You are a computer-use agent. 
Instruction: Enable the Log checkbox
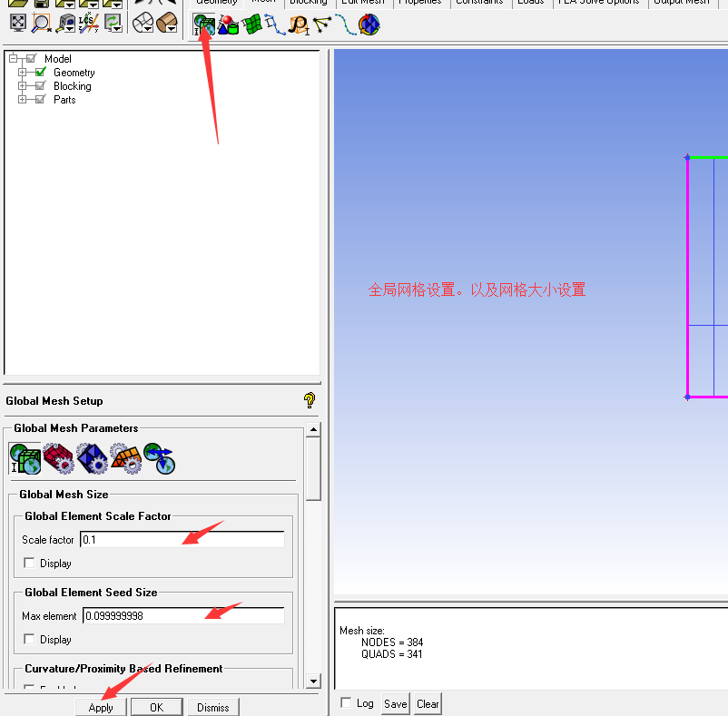click(346, 702)
